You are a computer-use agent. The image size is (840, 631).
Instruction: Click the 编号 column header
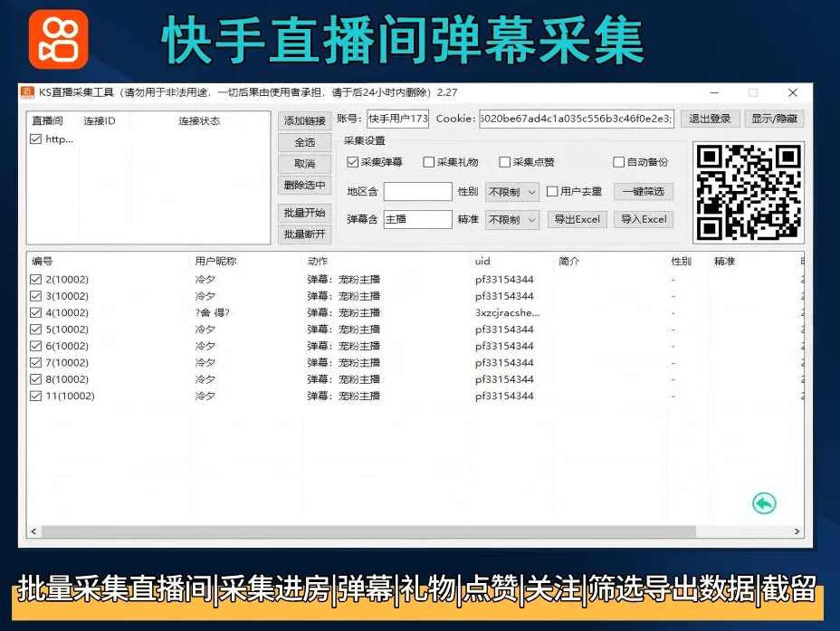tap(43, 262)
